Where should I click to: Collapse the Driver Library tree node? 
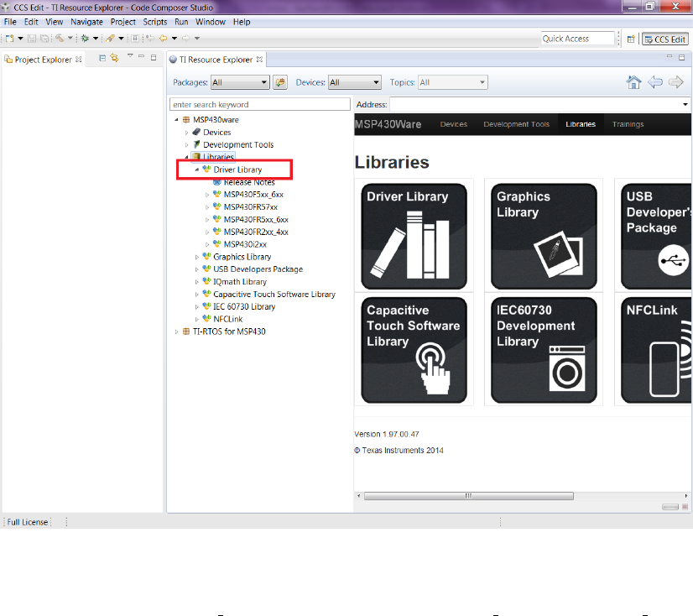click(x=196, y=170)
